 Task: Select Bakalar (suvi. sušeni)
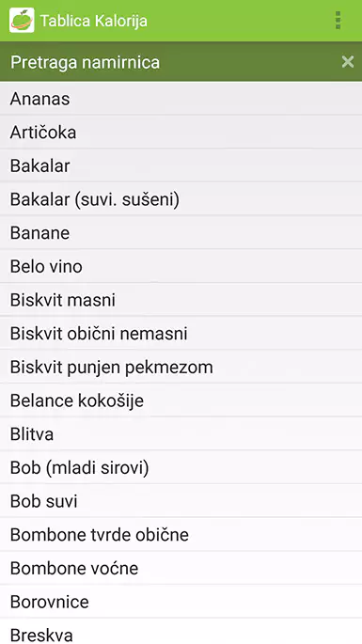[x=181, y=199]
